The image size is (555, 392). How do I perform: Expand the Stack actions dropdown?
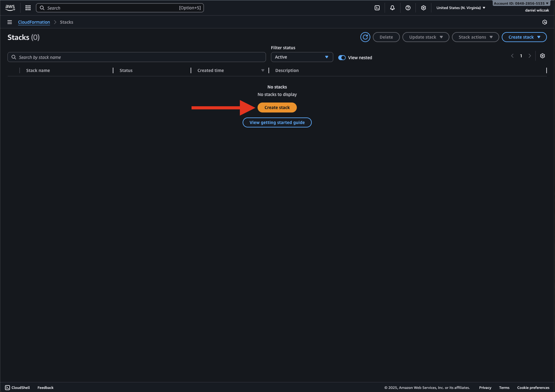pyautogui.click(x=475, y=37)
